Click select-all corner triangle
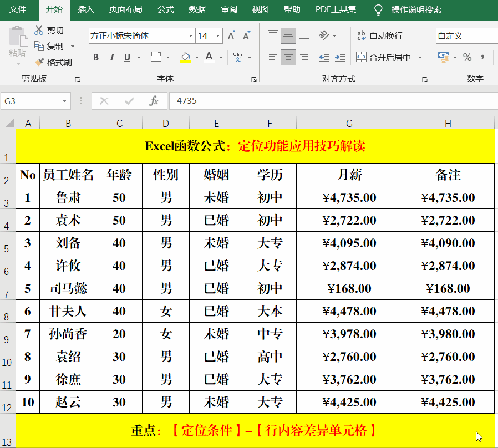498x448 pixels. (x=9, y=123)
